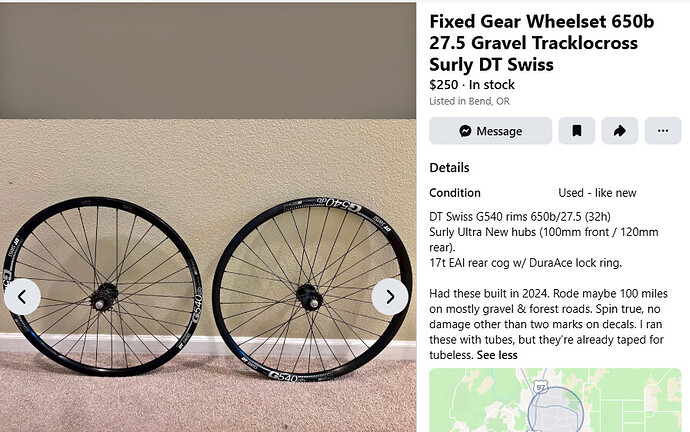Viewport: 690px width, 432px height.
Task: Click the Message seller button
Action: pos(490,131)
